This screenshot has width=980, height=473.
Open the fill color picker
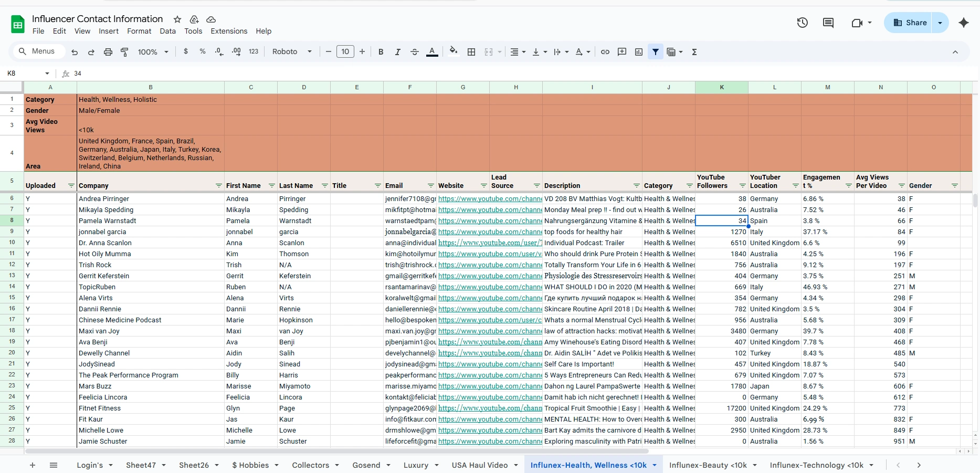(x=454, y=52)
